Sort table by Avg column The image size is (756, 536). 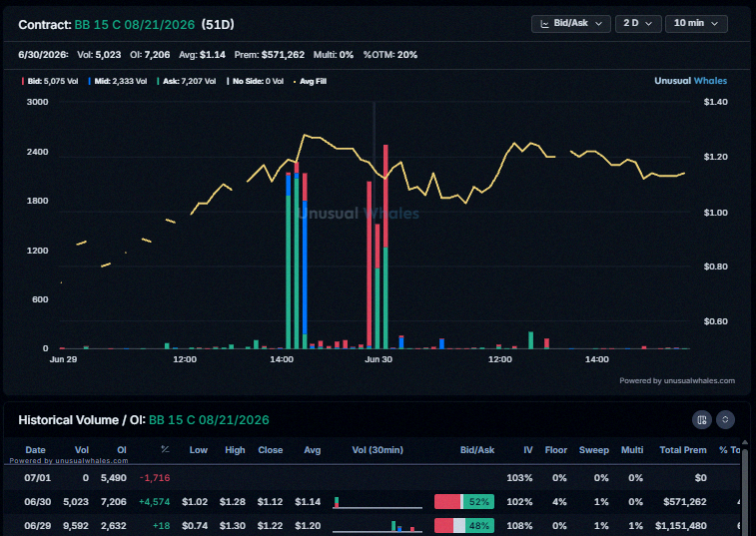[312, 450]
